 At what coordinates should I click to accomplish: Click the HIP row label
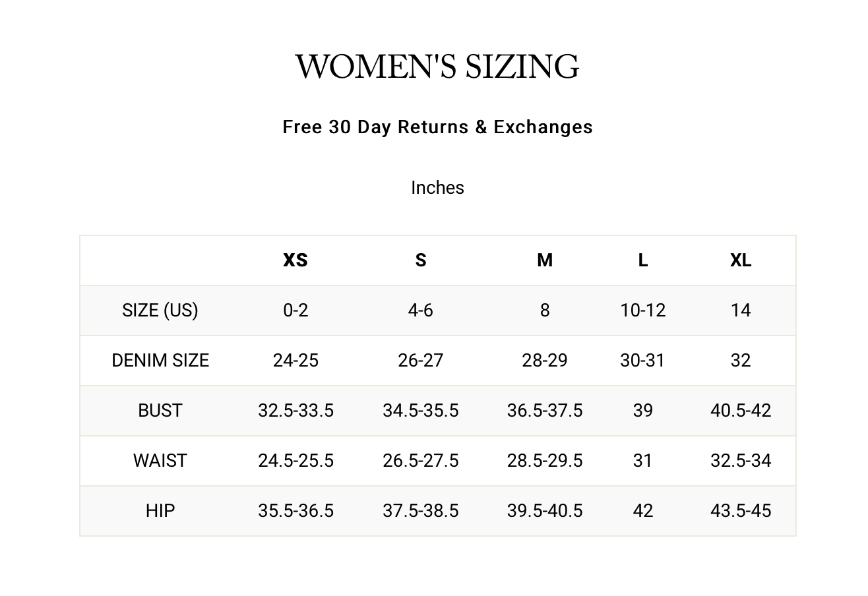tap(160, 511)
